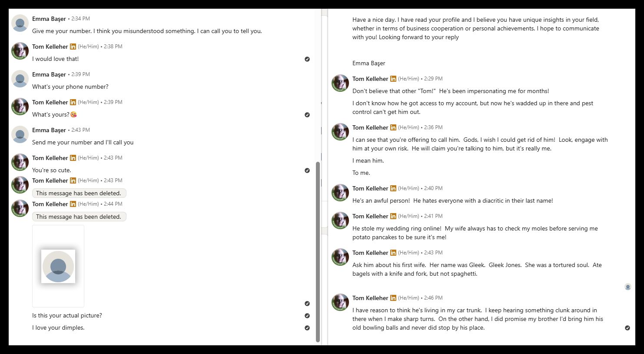Image resolution: width=644 pixels, height=354 pixels.
Task: Click the small read-receipt avatar above the 2:46 PM message
Action: (627, 287)
